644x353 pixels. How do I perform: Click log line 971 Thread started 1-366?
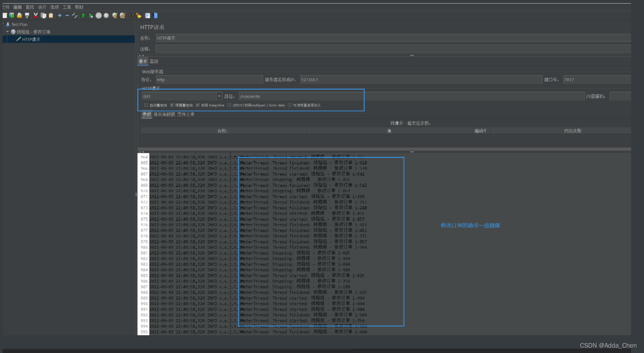257,197
